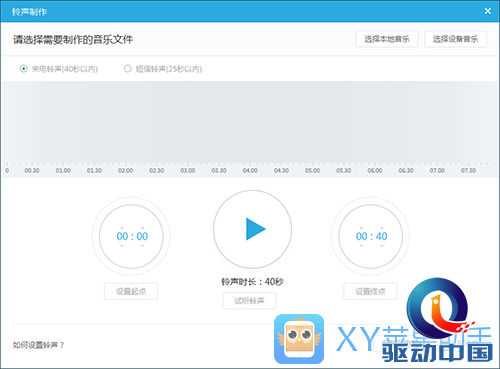Click the 00:00 start time display

point(132,236)
